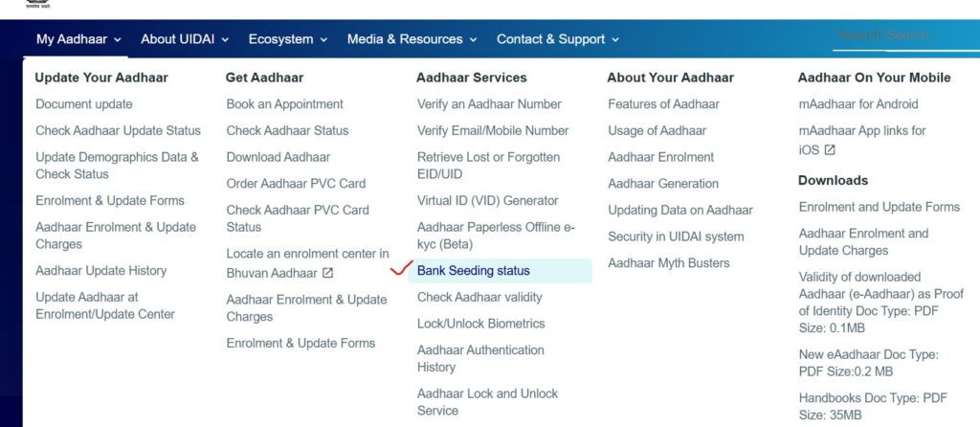Expand the About UIDAI dropdown
Image resolution: width=980 pixels, height=427 pixels.
pos(185,38)
